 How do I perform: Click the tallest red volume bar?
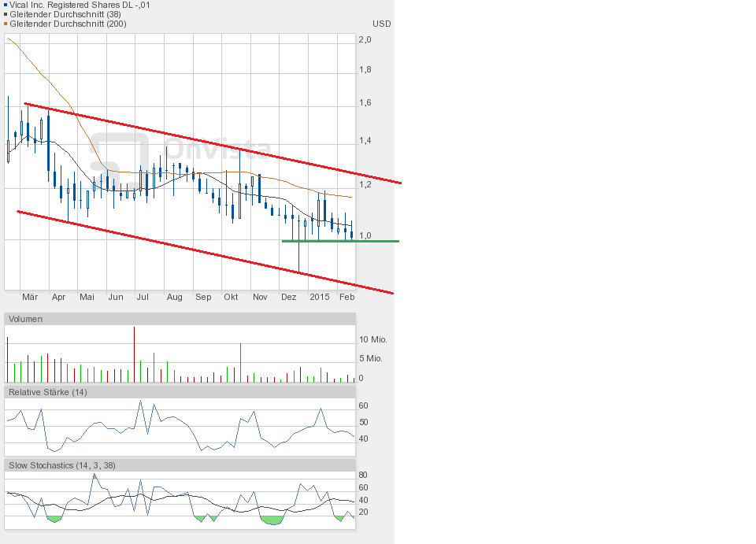coord(135,354)
